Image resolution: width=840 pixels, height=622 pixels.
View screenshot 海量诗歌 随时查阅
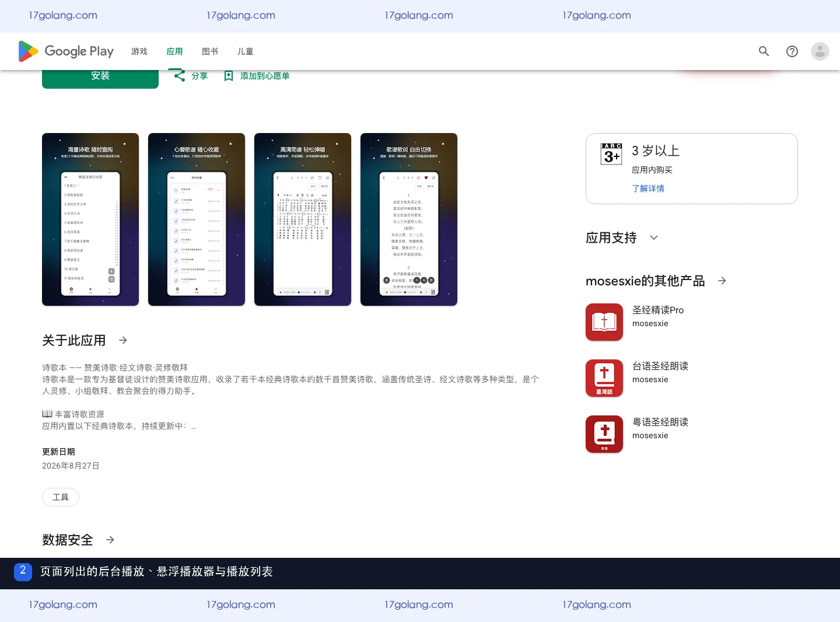click(90, 219)
